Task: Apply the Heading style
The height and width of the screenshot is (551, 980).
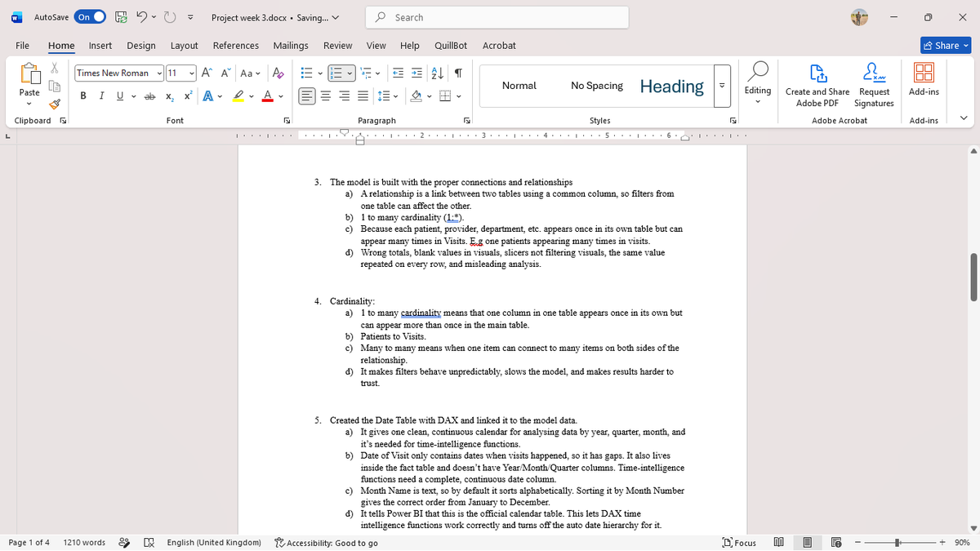Action: [x=672, y=86]
